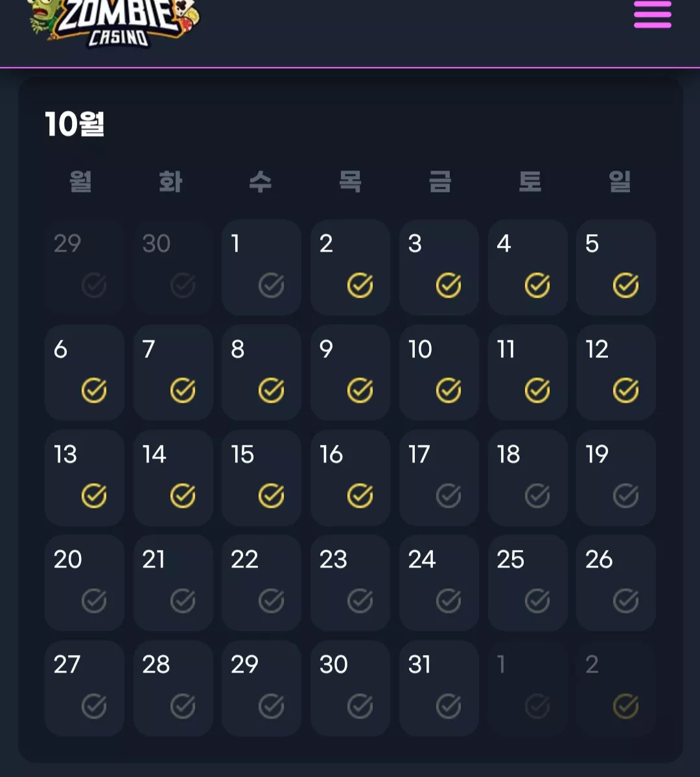Click the 월 weekday header

coord(80,181)
